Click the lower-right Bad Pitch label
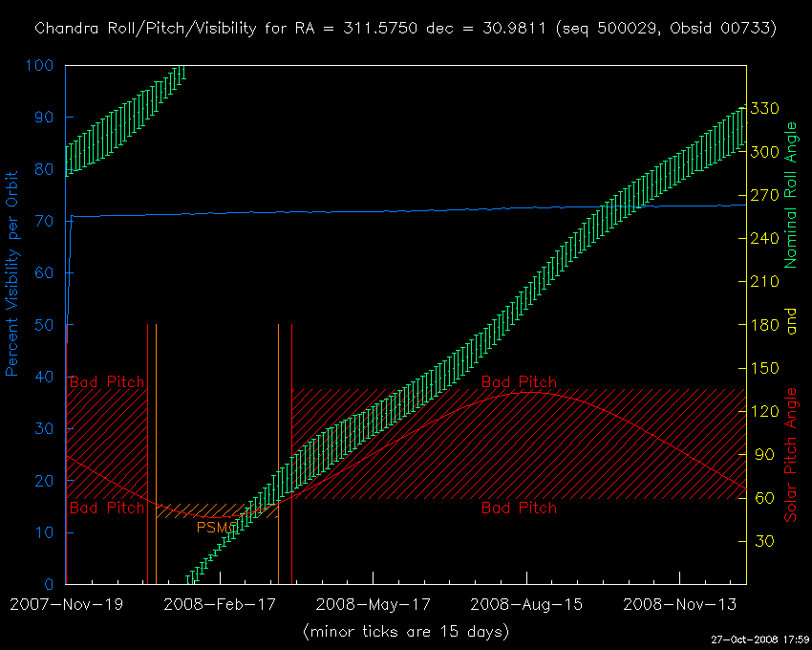The height and width of the screenshot is (650, 812). point(519,509)
